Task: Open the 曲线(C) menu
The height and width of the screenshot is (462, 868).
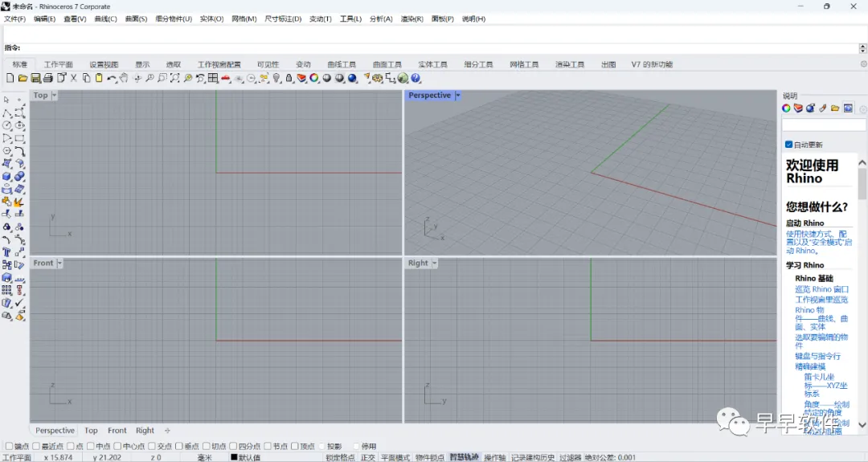Action: pos(105,18)
